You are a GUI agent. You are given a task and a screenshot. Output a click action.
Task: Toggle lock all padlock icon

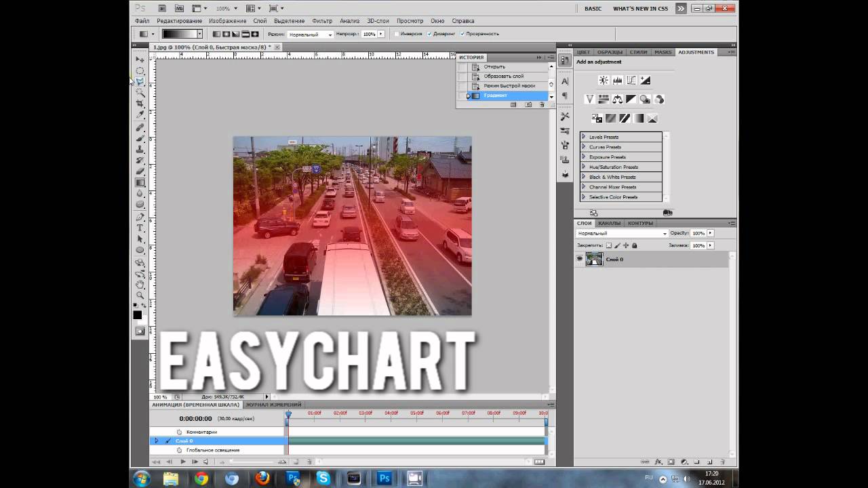click(634, 245)
